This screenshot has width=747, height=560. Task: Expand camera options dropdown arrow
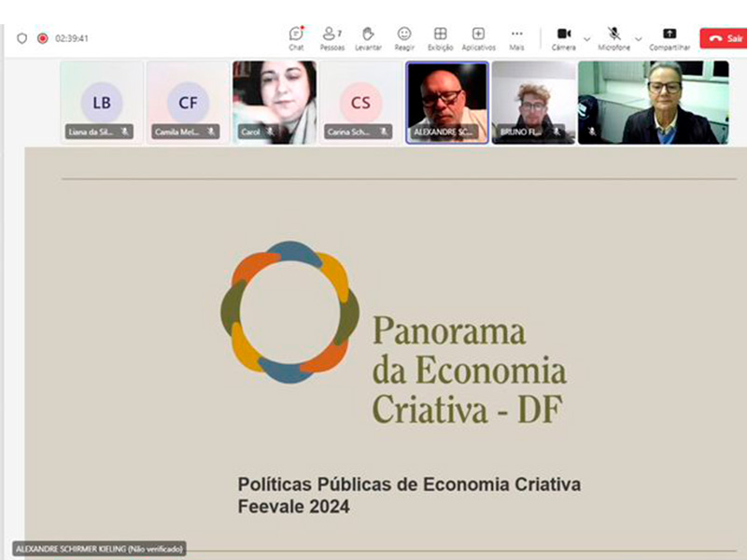click(x=587, y=39)
